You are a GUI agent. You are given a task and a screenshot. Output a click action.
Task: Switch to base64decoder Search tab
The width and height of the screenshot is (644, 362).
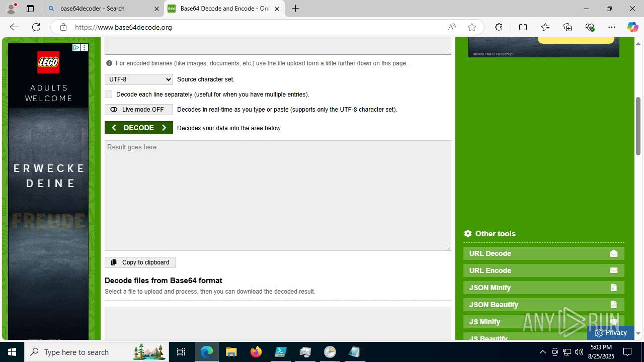click(x=104, y=9)
